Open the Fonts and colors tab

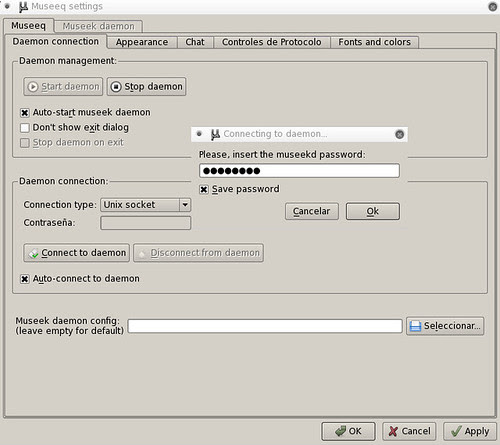(374, 42)
